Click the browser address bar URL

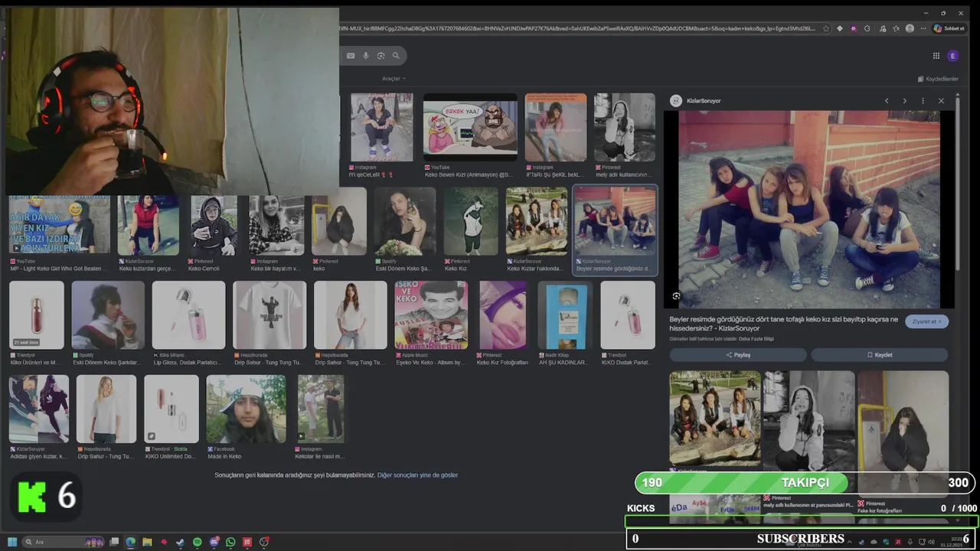tap(578, 28)
